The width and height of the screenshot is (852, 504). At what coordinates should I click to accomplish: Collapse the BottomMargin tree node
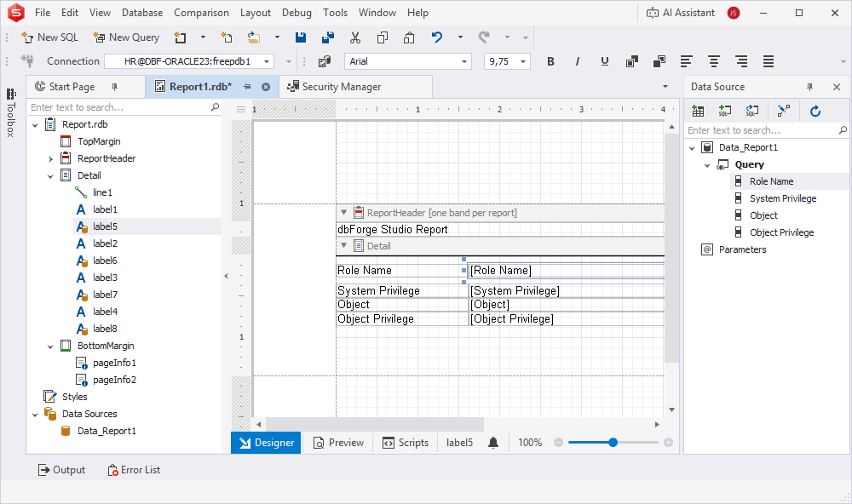(x=50, y=346)
